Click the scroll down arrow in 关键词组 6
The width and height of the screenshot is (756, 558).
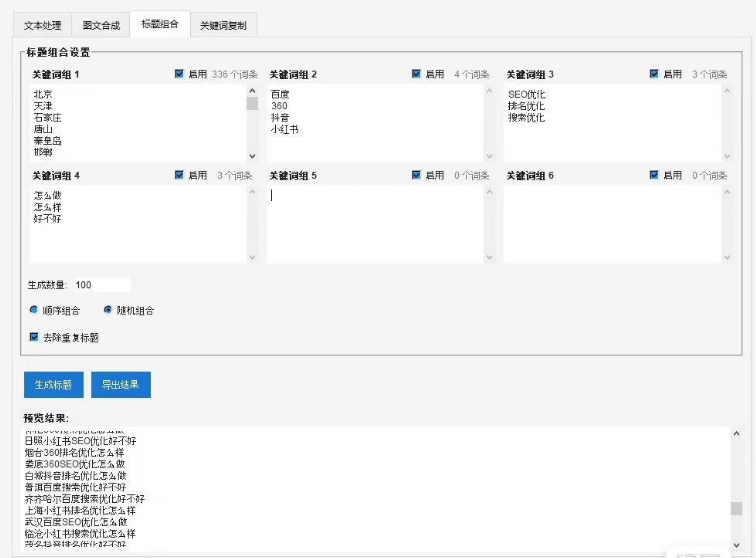[x=727, y=257]
